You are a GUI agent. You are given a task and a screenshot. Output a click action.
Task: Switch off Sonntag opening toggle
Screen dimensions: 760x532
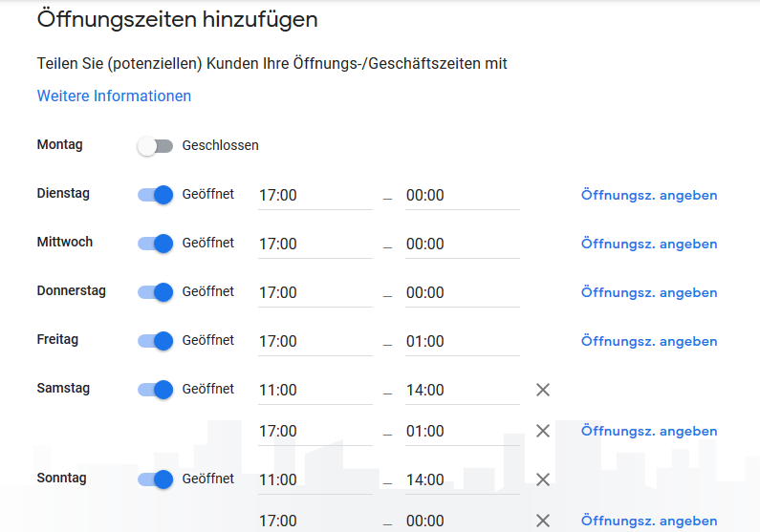tap(155, 479)
